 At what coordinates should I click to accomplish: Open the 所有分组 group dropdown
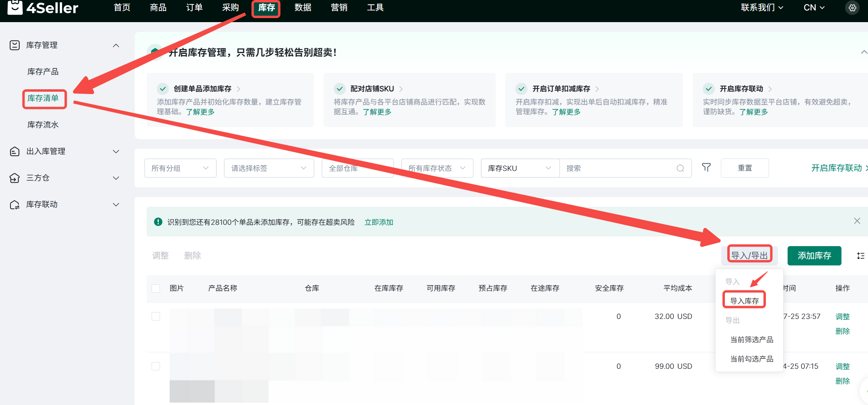(x=180, y=168)
